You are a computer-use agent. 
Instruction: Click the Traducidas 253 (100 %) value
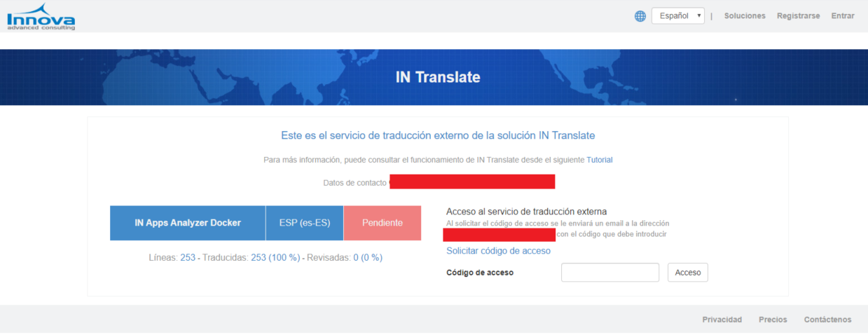pyautogui.click(x=275, y=258)
